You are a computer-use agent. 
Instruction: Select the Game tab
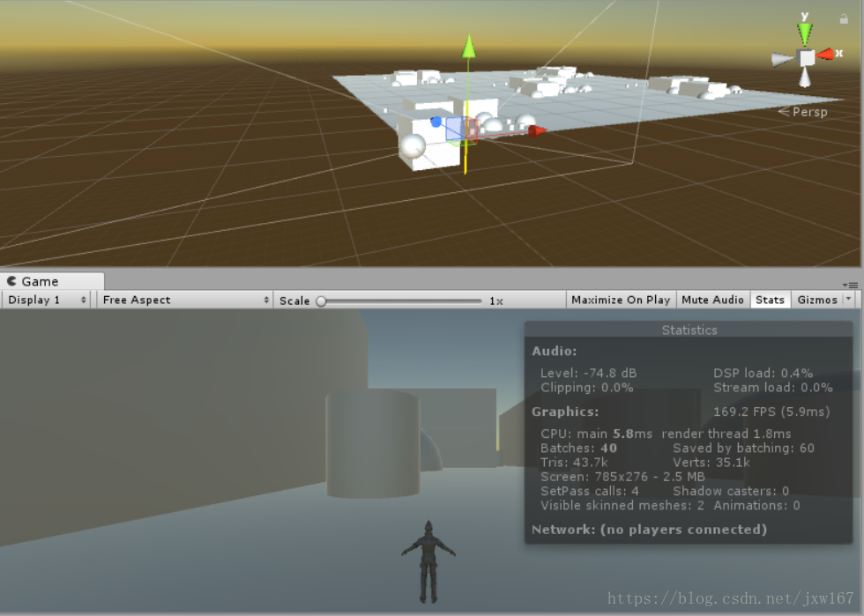tap(52, 281)
